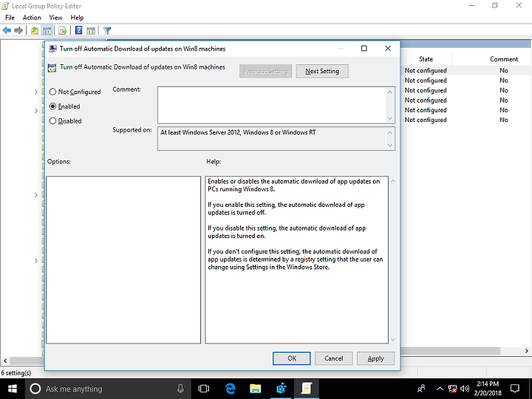Click the blue cubes app taskbar icon
The width and height of the screenshot is (532, 399).
[281, 389]
